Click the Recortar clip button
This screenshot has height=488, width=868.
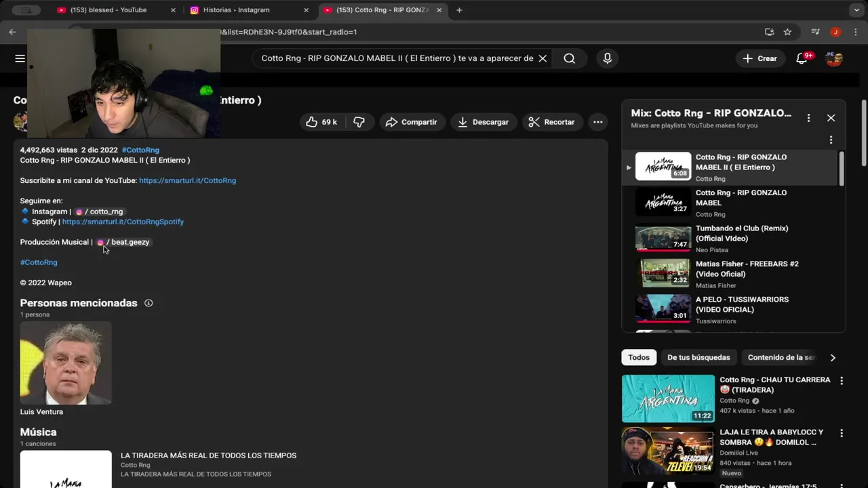coord(552,122)
